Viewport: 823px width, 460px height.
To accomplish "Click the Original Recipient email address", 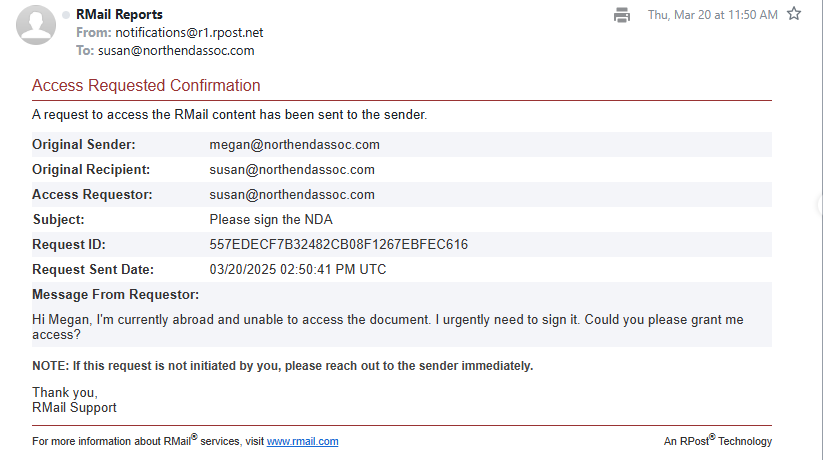I will point(292,170).
